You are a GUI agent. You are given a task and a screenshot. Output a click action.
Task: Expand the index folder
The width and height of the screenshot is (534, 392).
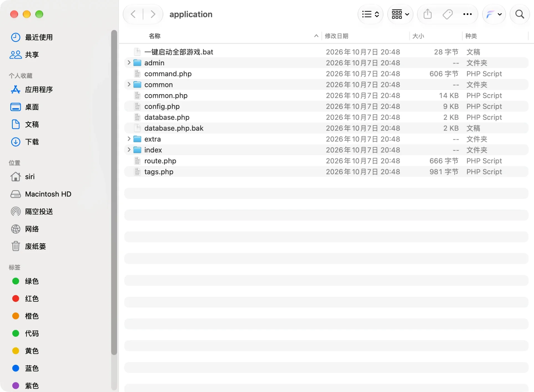129,150
